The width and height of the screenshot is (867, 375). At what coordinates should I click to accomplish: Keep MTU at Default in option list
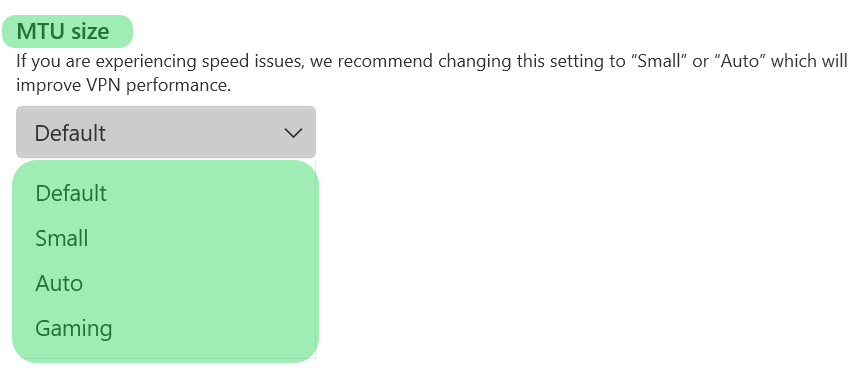click(x=165, y=194)
